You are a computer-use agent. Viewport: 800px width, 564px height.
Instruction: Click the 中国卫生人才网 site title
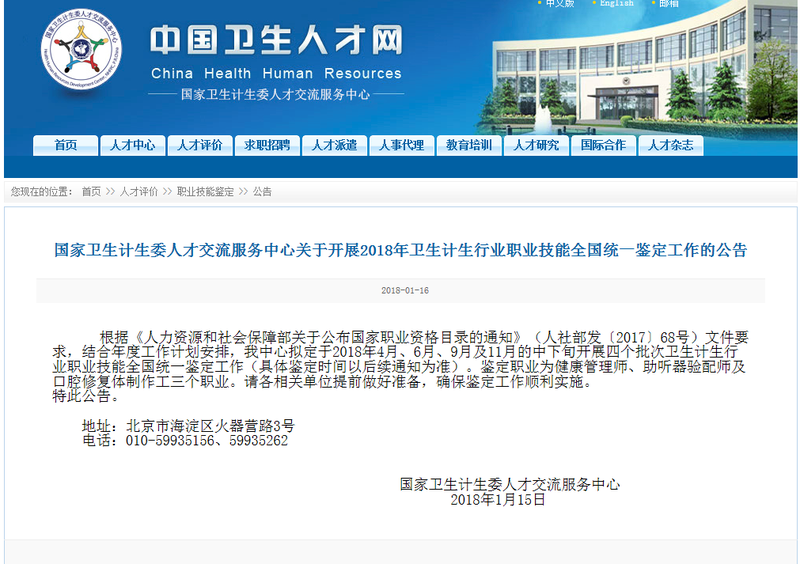coord(276,40)
